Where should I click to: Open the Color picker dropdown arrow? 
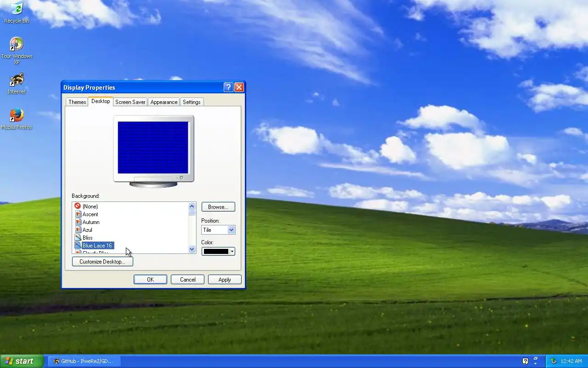232,251
